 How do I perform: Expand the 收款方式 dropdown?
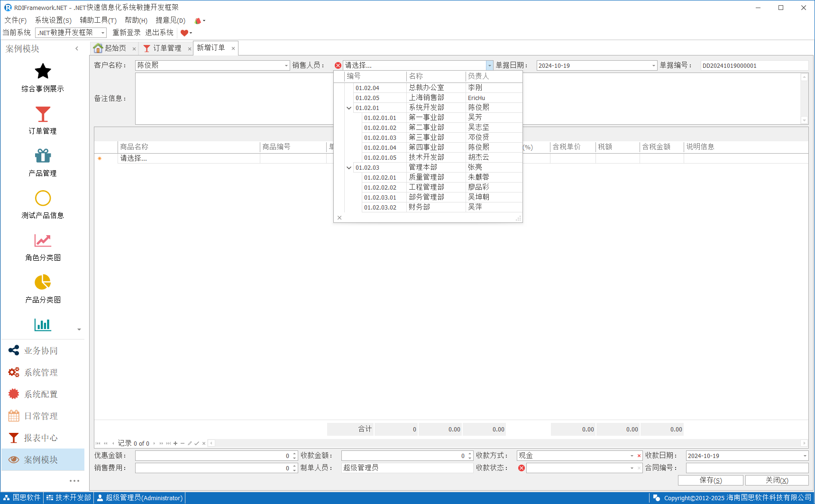632,456
